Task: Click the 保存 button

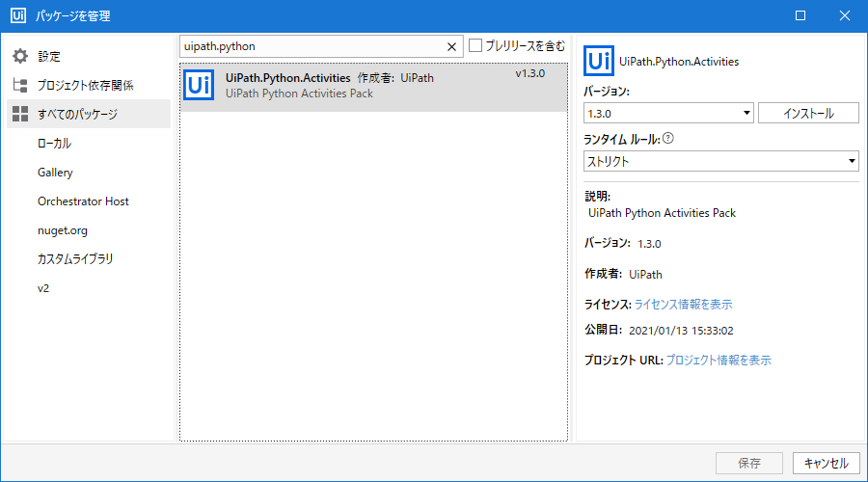Action: point(749,463)
